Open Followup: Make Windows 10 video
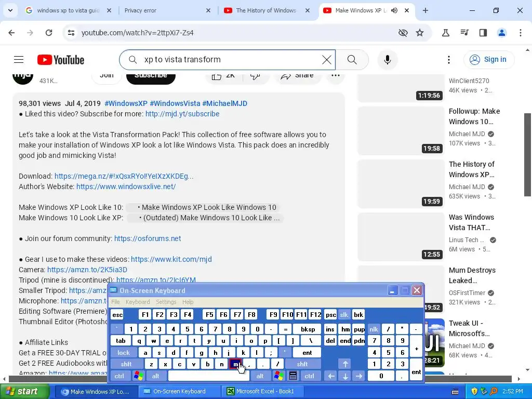532x399 pixels. point(474,116)
